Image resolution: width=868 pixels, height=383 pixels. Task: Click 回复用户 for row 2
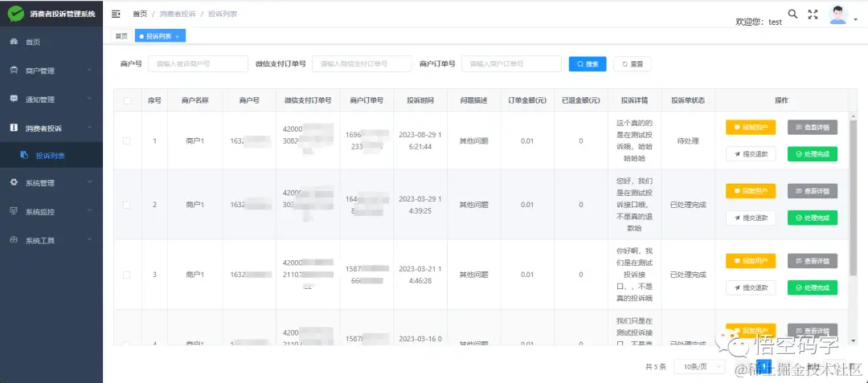point(751,191)
